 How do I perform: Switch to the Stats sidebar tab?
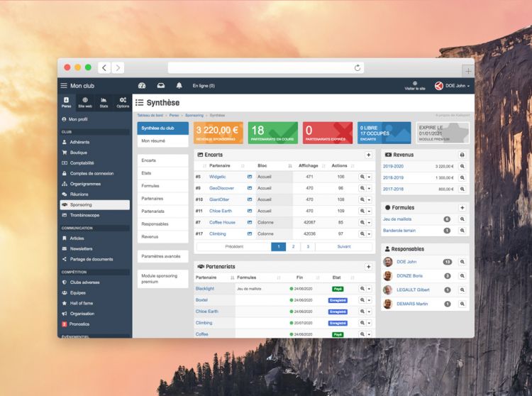[x=104, y=102]
